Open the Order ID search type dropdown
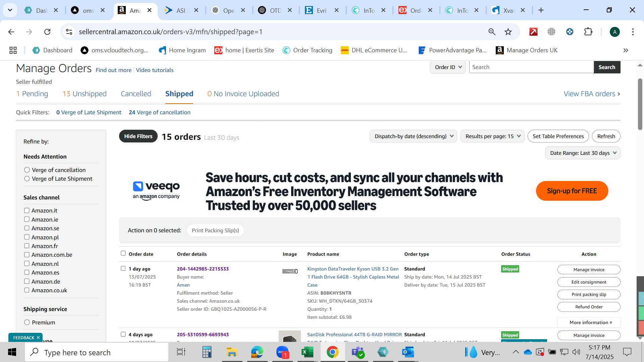This screenshot has width=644, height=362. [448, 67]
